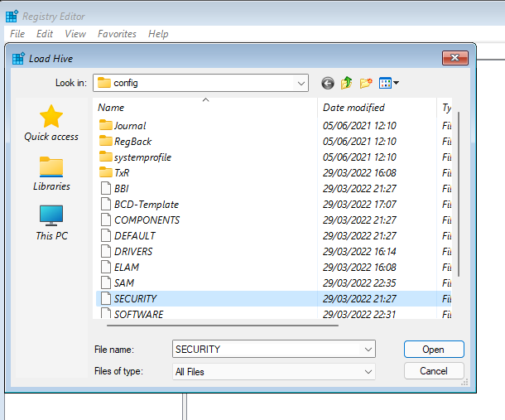Viewport: 505px width, 420px height.
Task: Select Quick access in sidebar
Action: click(x=51, y=123)
